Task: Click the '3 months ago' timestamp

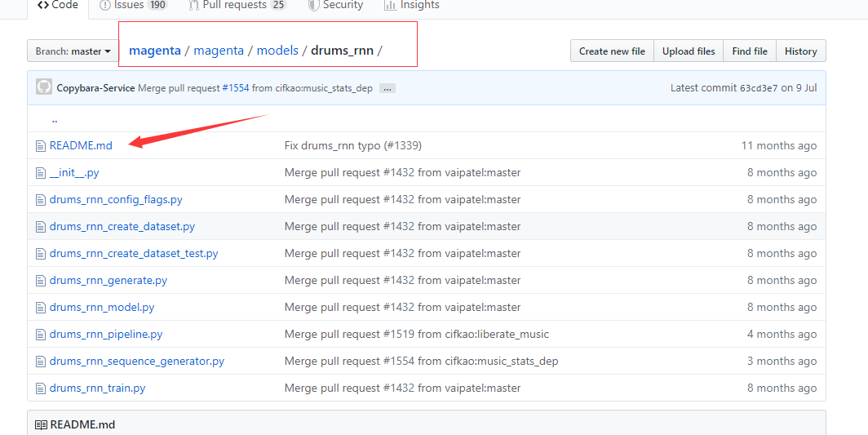Action: 782,362
